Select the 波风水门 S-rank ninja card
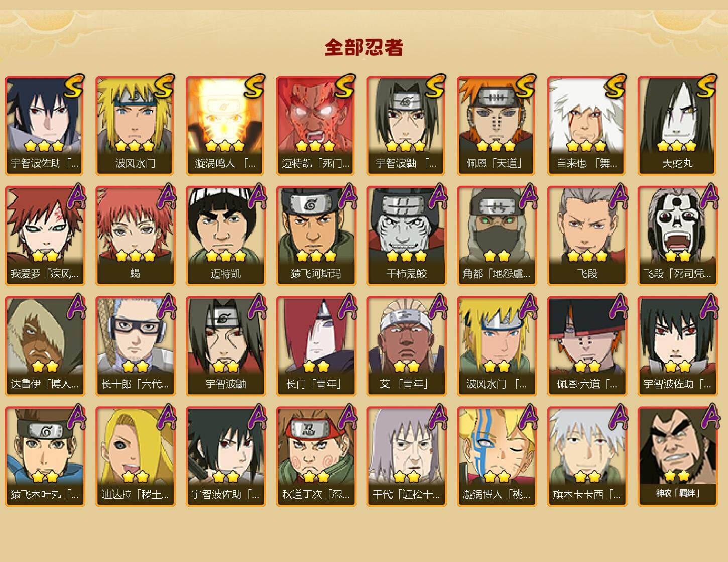The image size is (728, 562). coord(135,125)
